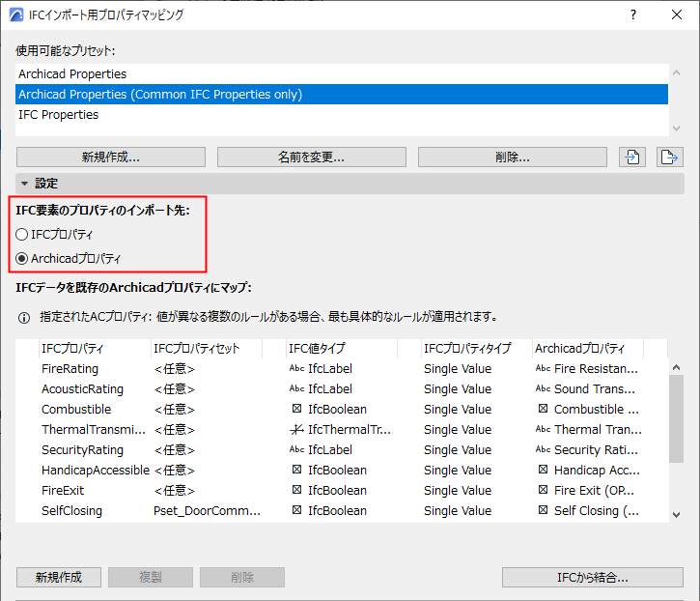The width and height of the screenshot is (700, 601).
Task: Click boolean icon beside Self Closing property
Action: point(543,510)
